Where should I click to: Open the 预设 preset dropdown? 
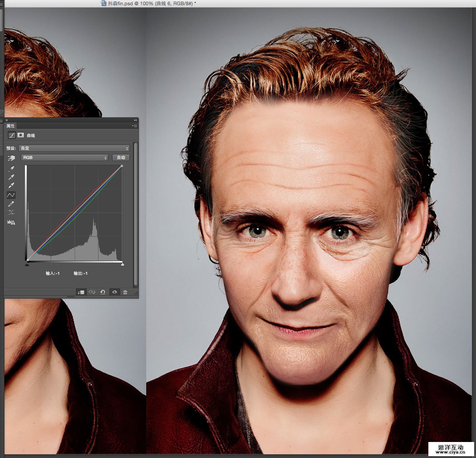tap(74, 148)
